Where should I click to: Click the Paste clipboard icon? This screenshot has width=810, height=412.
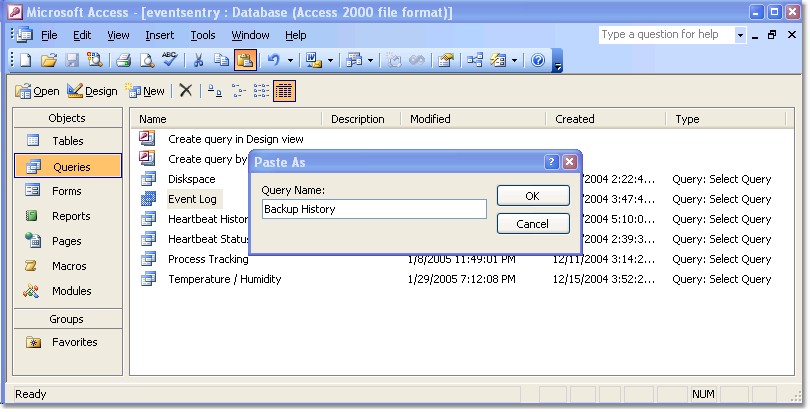pyautogui.click(x=245, y=60)
